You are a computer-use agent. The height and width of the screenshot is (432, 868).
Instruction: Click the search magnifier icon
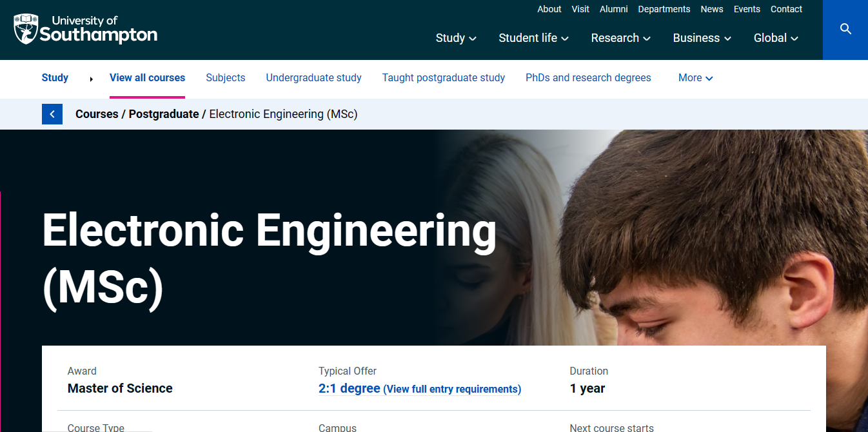[x=845, y=29]
